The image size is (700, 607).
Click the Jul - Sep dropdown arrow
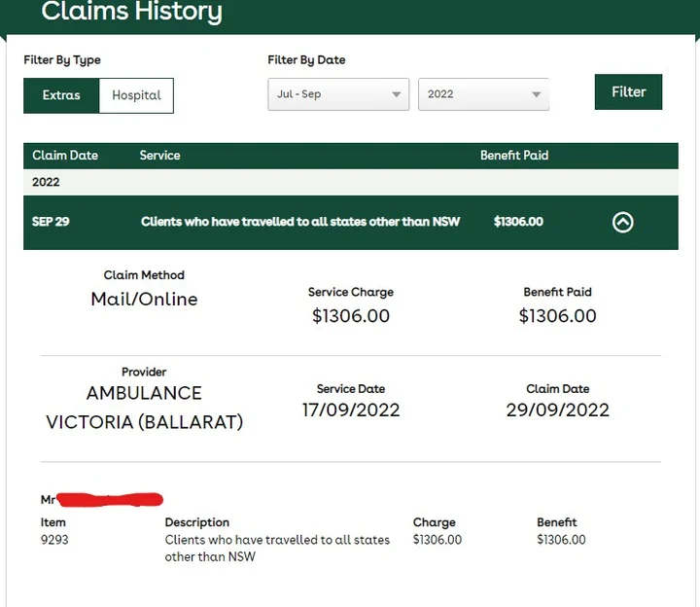point(396,94)
